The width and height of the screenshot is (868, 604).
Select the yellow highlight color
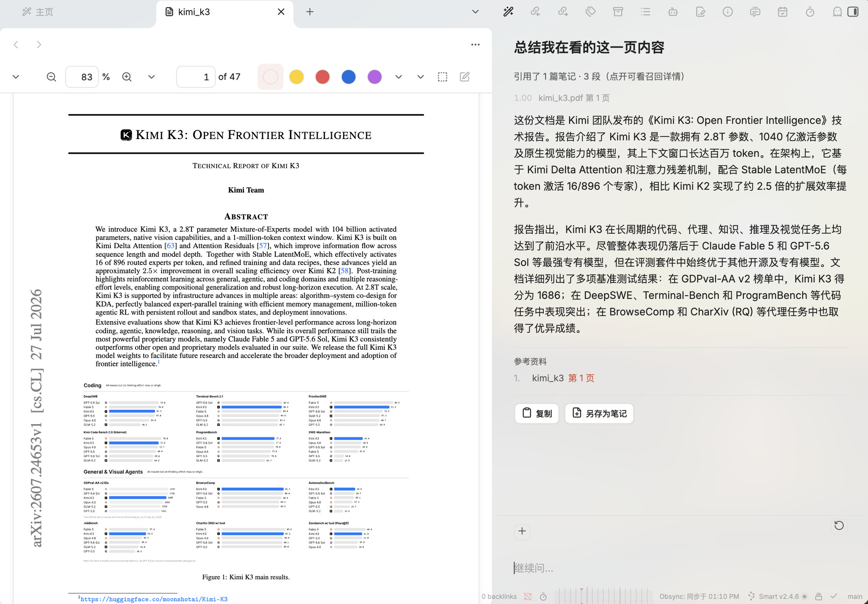[297, 77]
